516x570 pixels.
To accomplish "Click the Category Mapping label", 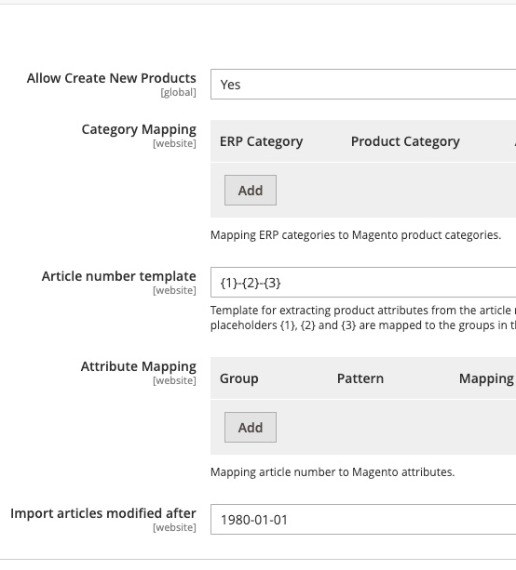I will click(139, 129).
